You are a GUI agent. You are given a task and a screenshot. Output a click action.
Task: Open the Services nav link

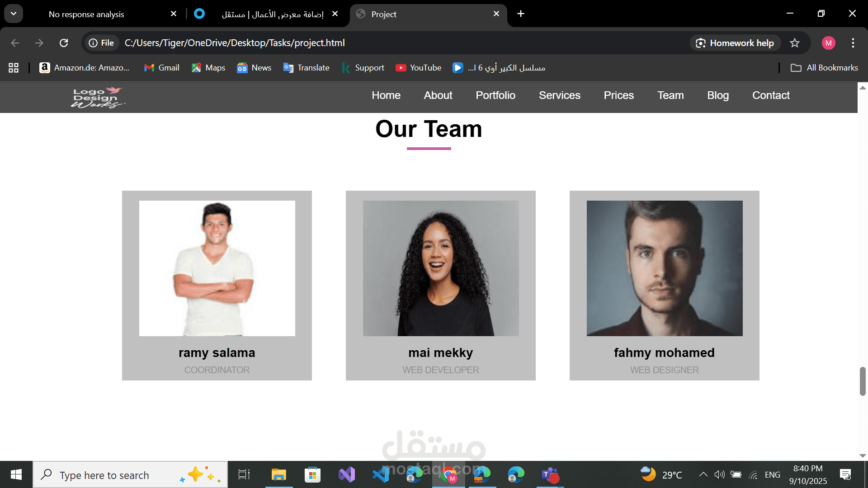click(560, 95)
